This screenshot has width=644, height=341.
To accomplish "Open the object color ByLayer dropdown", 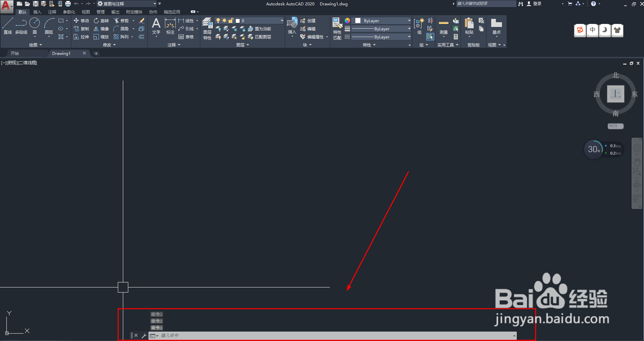I will [x=381, y=21].
